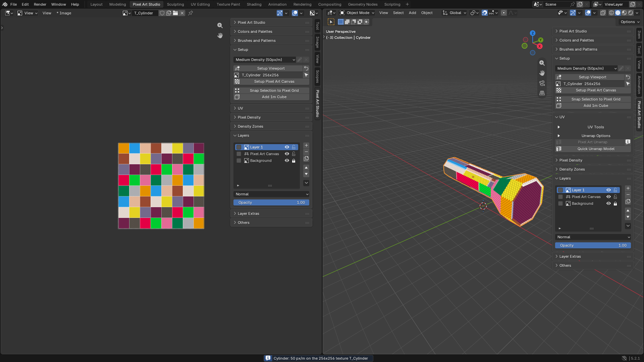Open Global transform orientation dropdown
Image resolution: width=644 pixels, height=362 pixels.
click(454, 13)
